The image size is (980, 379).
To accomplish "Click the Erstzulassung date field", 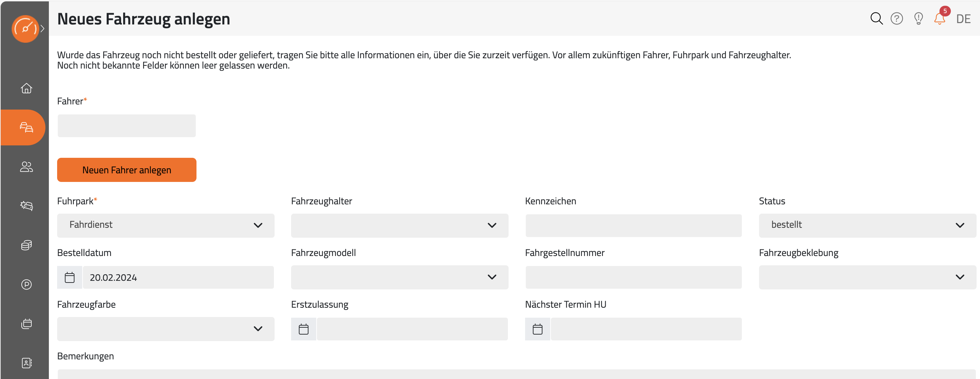I will [412, 329].
